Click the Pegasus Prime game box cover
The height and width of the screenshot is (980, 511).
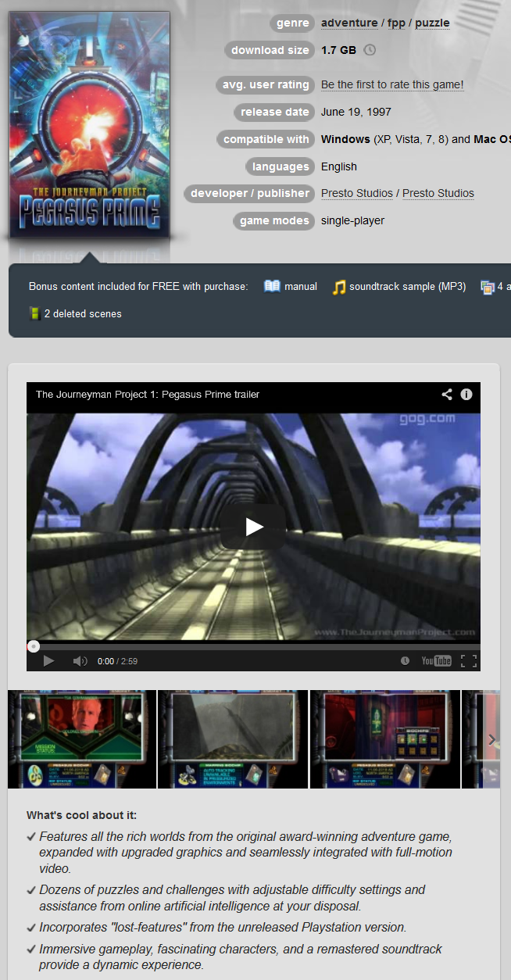(x=89, y=124)
